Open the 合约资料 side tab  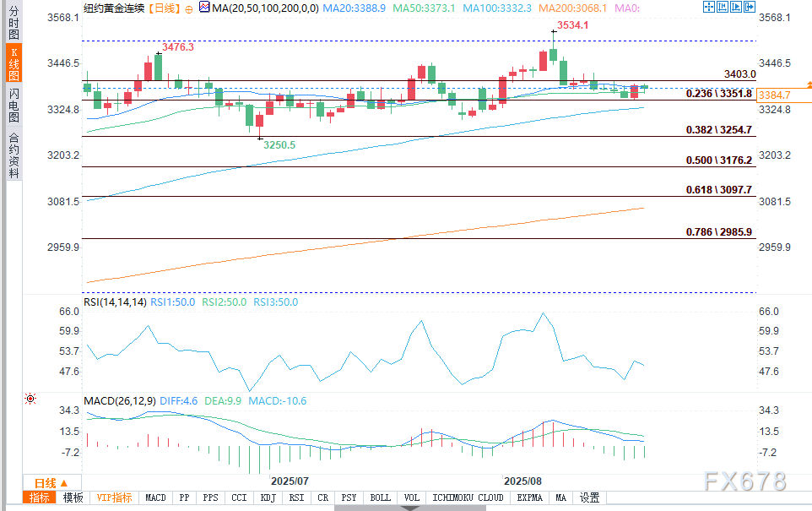14,155
